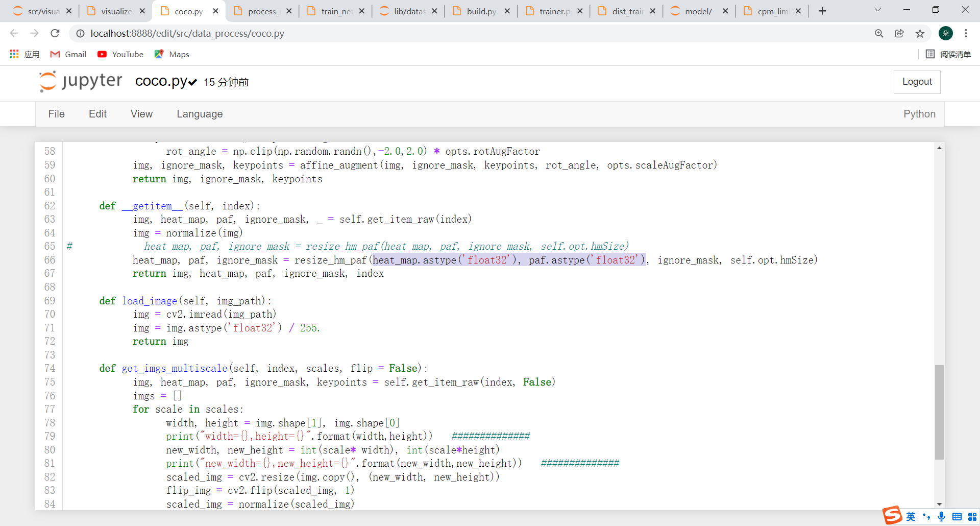Open the Chrome three-dot menu
The height and width of the screenshot is (526, 980).
[x=966, y=33]
